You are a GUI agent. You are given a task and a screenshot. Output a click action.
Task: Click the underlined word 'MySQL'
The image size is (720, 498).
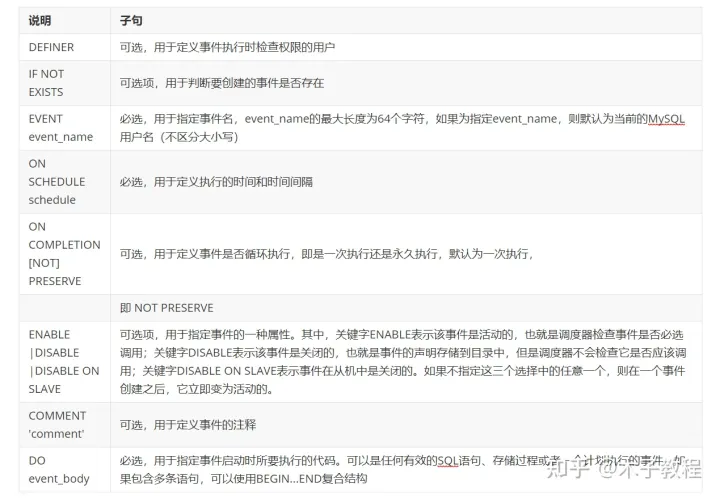[666, 119]
